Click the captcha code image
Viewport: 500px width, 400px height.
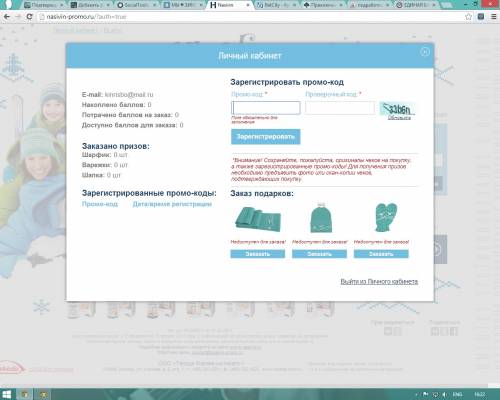pyautogui.click(x=397, y=108)
